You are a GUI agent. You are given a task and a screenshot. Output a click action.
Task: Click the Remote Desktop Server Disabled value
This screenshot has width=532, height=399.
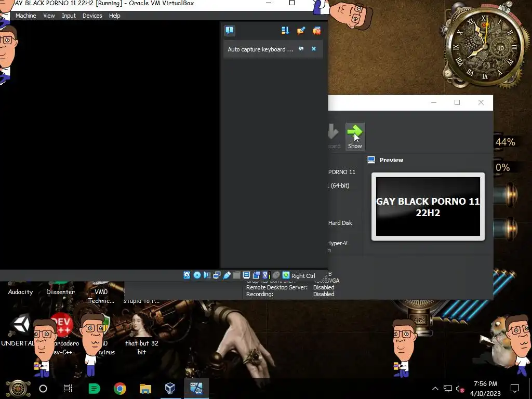pos(324,287)
